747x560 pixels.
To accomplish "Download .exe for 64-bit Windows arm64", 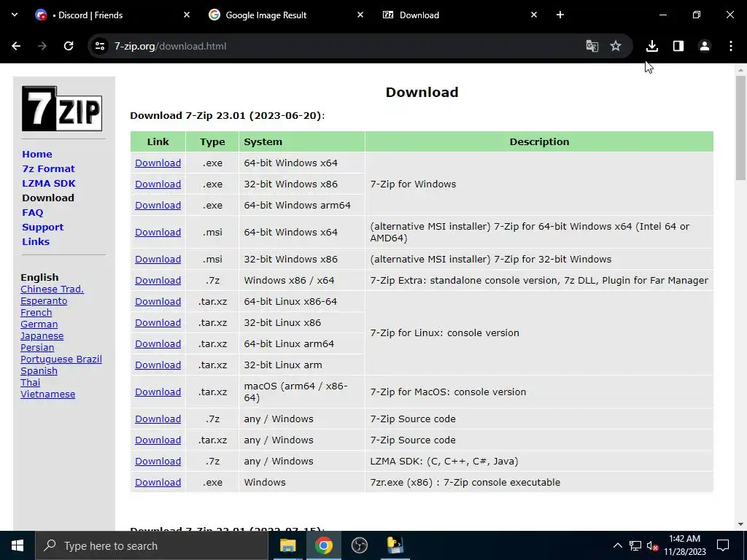I will (158, 205).
